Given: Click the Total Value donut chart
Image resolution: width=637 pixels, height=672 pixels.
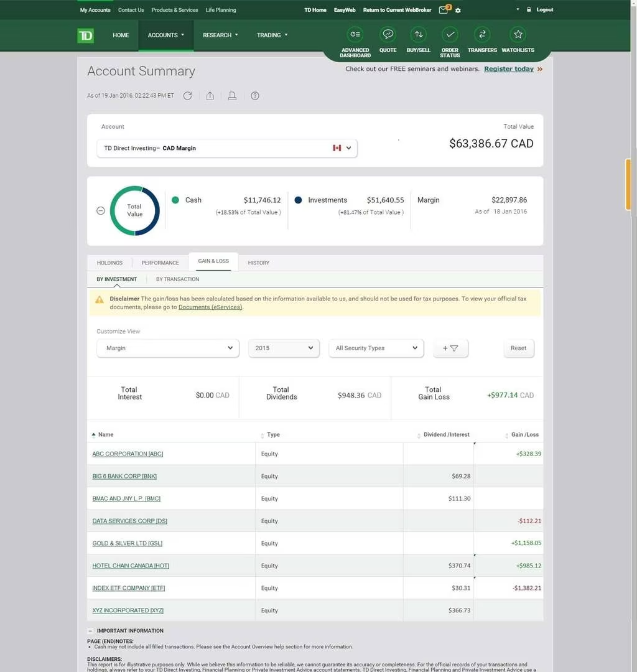Looking at the screenshot, I should point(134,210).
